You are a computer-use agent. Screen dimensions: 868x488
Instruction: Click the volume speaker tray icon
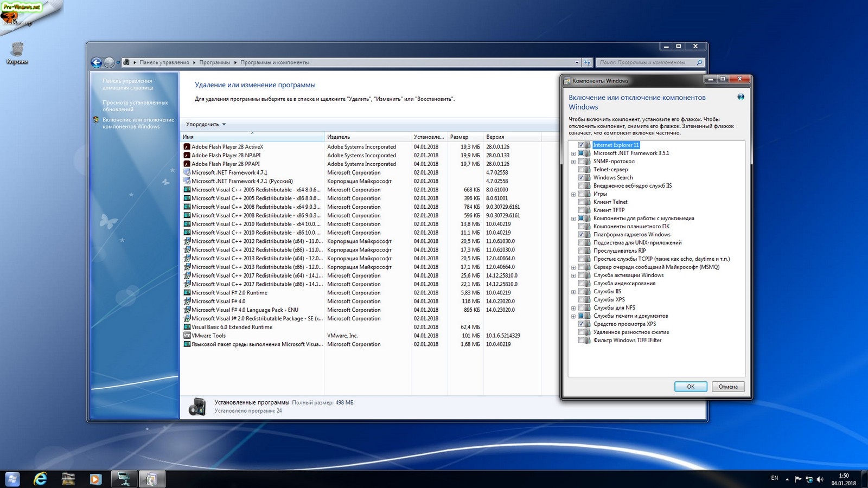[820, 479]
